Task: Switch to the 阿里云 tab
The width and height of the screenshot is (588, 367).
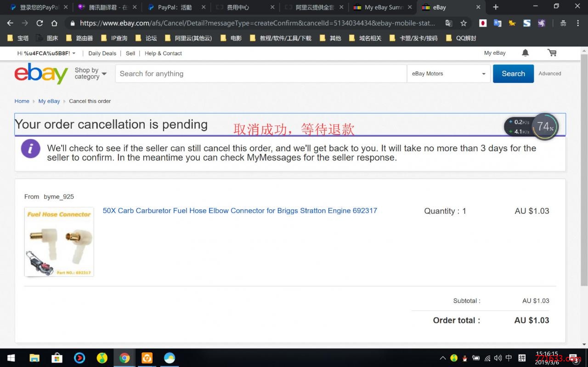Action: [x=313, y=7]
